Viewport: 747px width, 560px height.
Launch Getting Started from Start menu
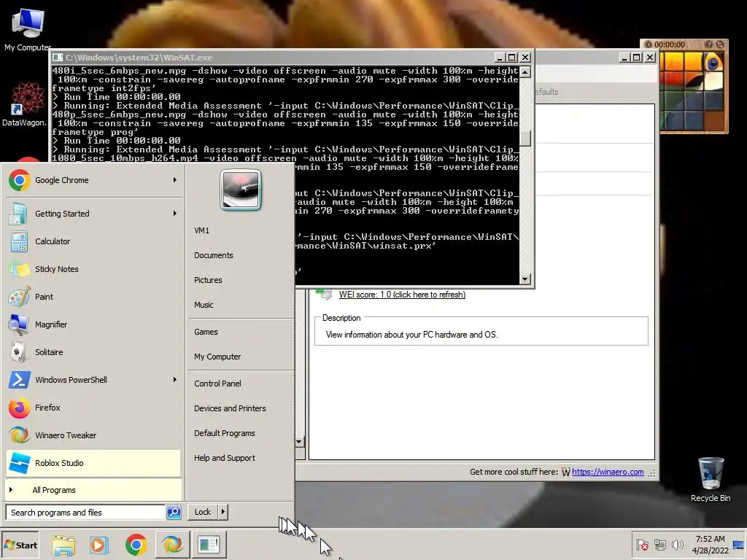94,214
